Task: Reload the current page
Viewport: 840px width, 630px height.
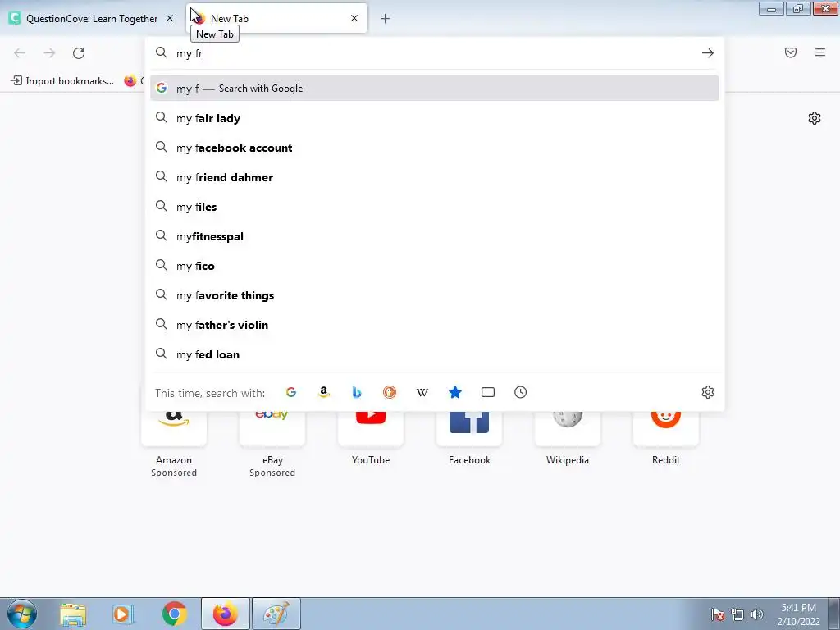Action: 79,53
